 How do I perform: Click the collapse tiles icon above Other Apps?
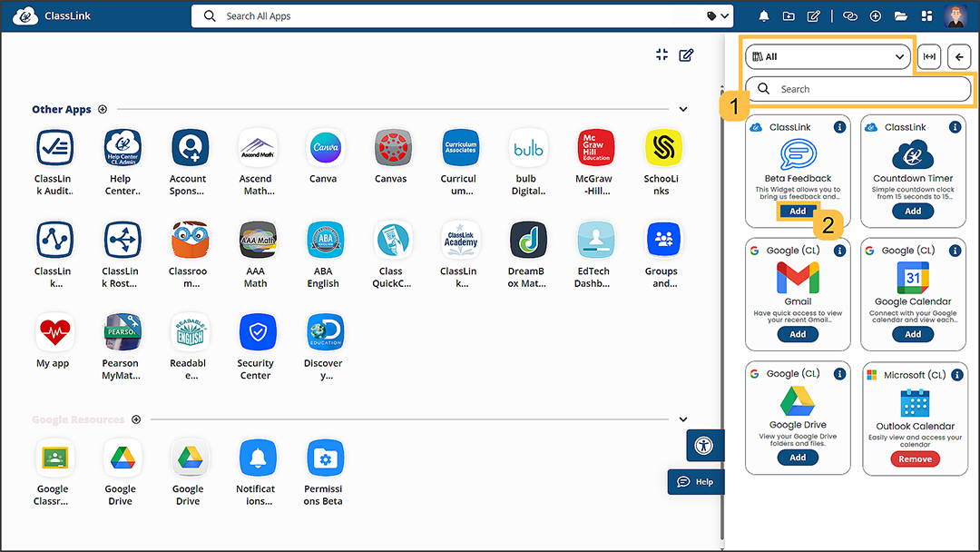pos(661,54)
